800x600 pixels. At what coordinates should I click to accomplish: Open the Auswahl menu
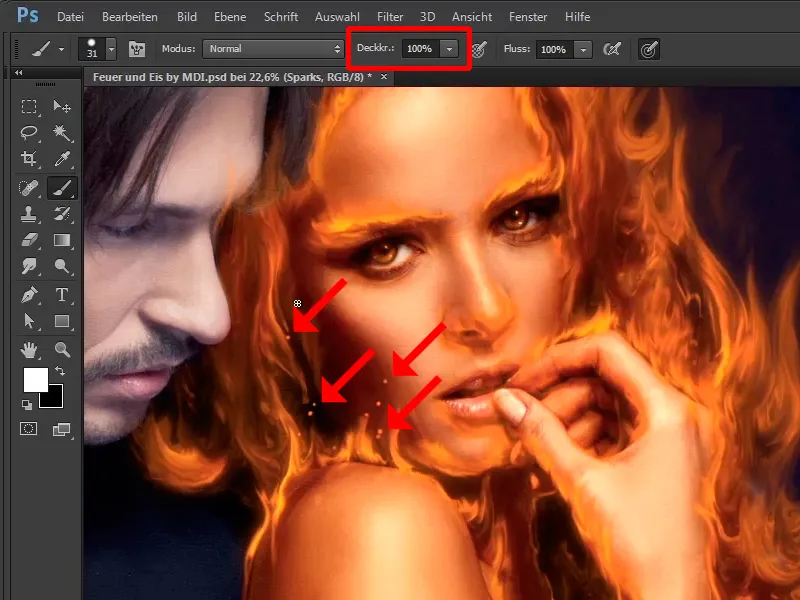point(337,17)
